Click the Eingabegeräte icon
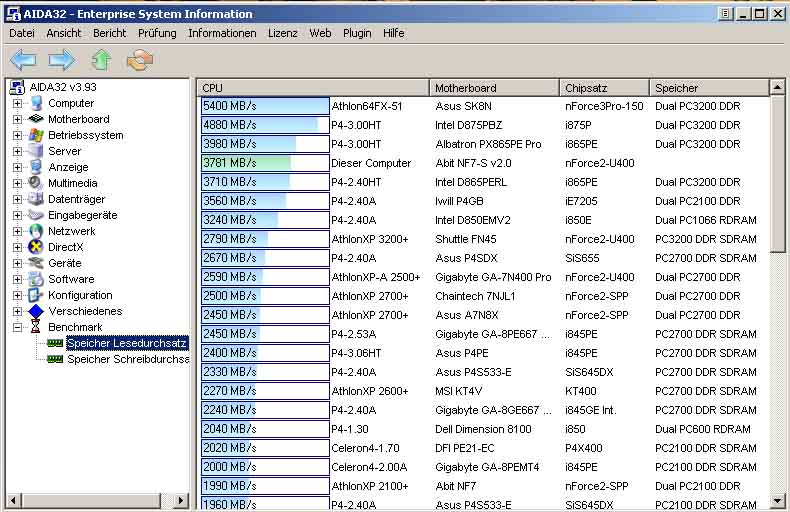The image size is (790, 512). pyautogui.click(x=36, y=215)
